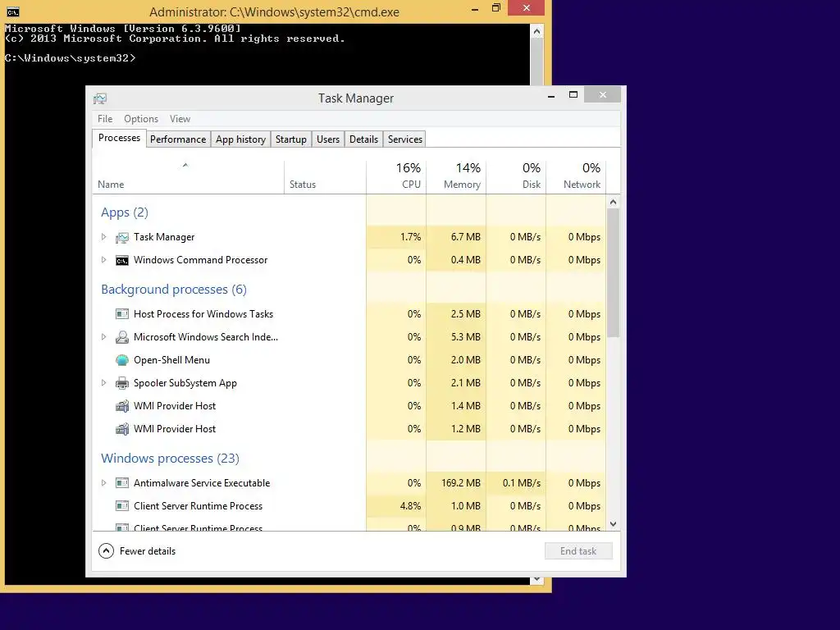Select the Processes tab
Viewport: 840px width, 630px height.
(119, 138)
